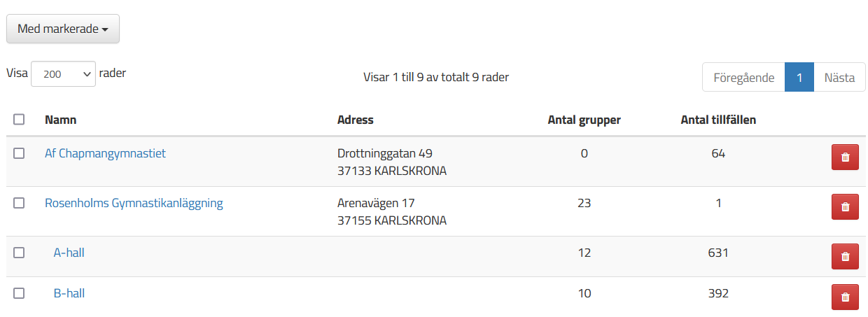Remove A-hall using its trash button

[x=845, y=257]
